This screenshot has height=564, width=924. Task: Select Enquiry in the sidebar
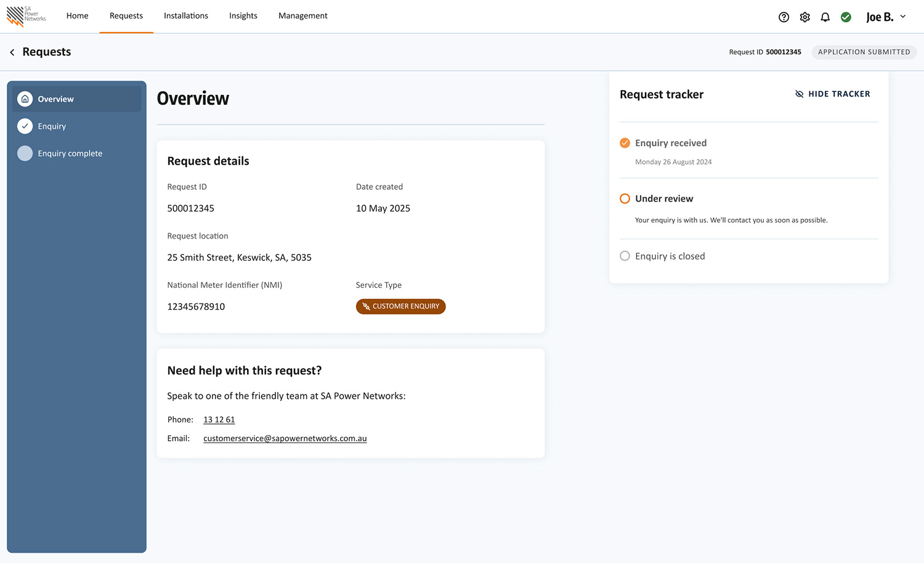pyautogui.click(x=76, y=126)
